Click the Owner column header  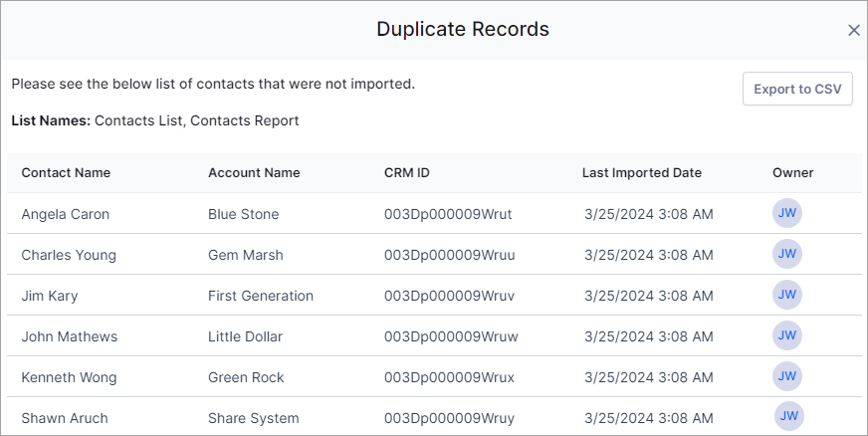tap(792, 172)
